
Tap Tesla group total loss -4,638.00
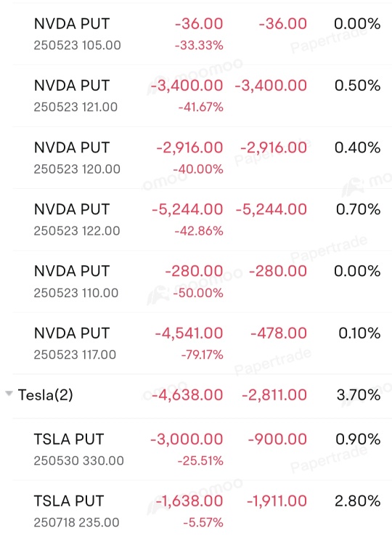pyautogui.click(x=187, y=395)
